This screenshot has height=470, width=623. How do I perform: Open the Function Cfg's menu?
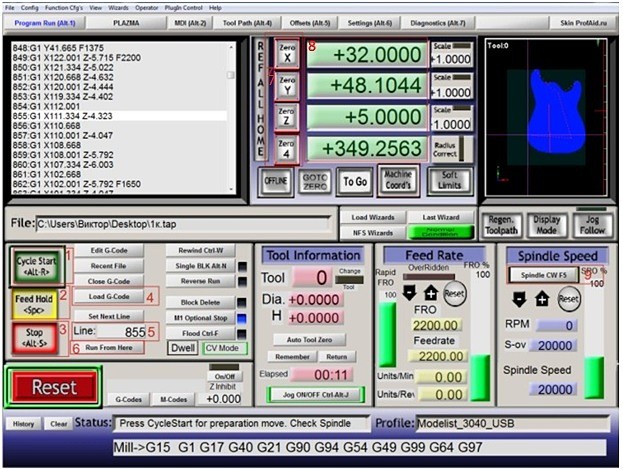[64, 8]
